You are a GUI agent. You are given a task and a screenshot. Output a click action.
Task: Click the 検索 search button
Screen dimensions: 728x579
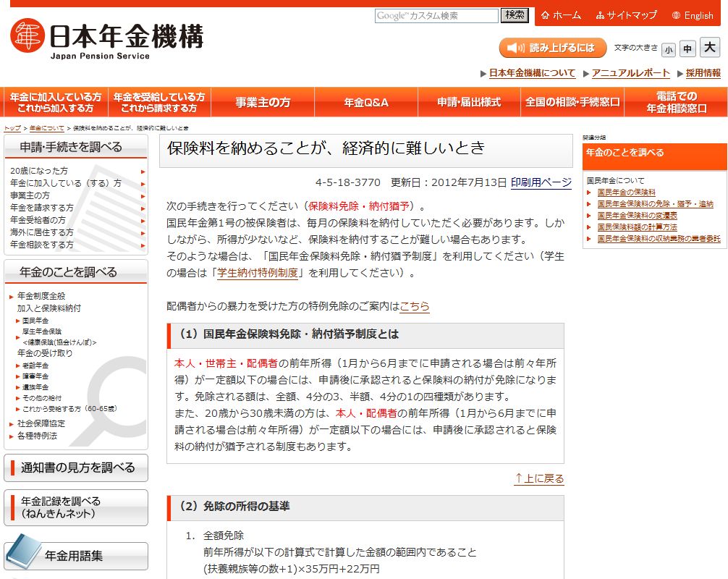[515, 14]
